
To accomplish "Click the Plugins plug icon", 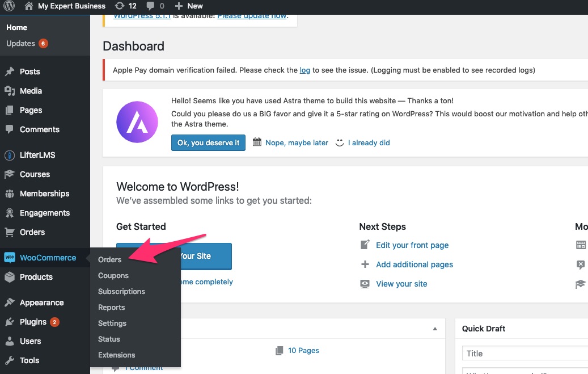I will (10, 322).
